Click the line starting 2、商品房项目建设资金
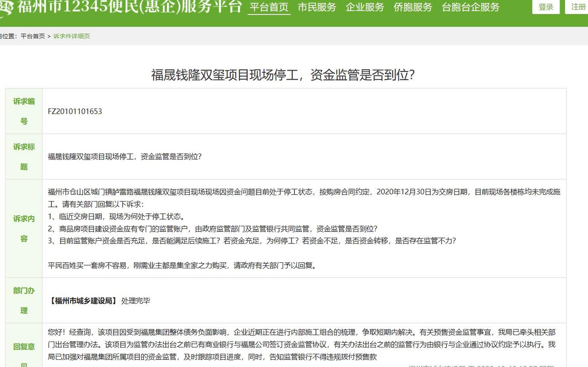Image resolution: width=588 pixels, height=367 pixels. coord(213,229)
